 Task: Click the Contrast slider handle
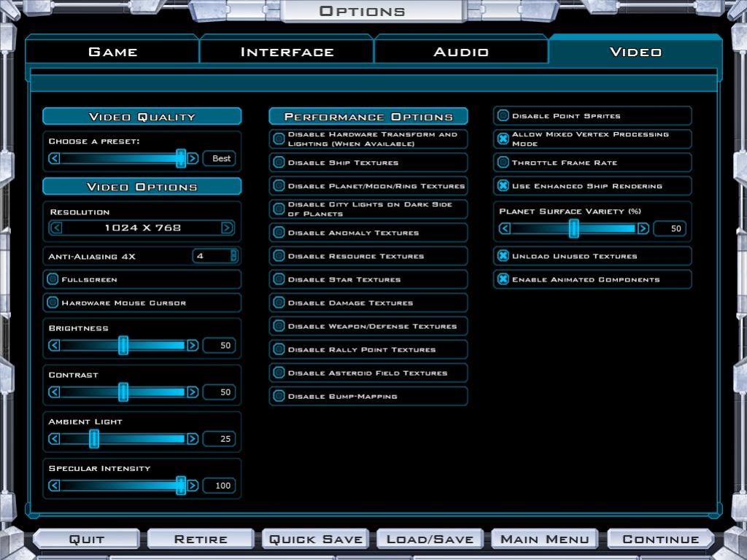point(123,392)
